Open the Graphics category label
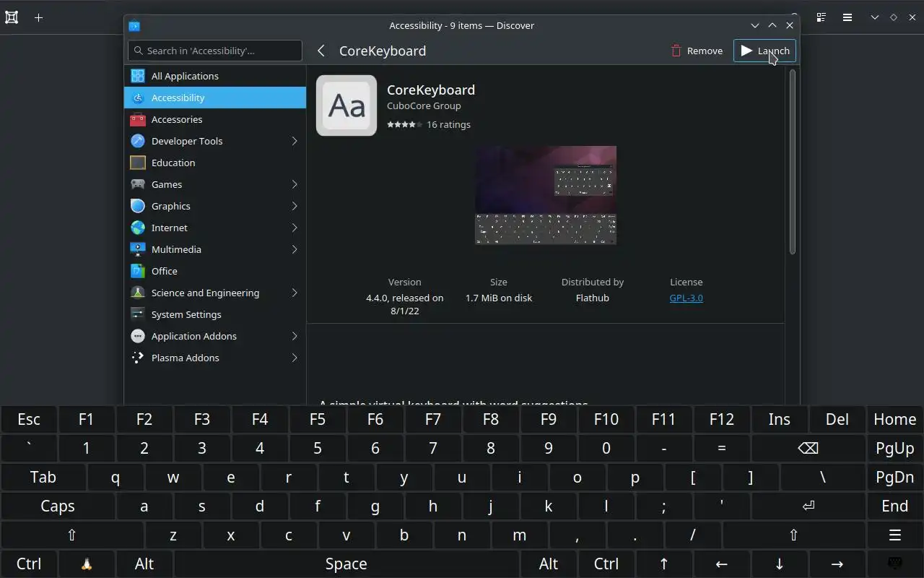Image resolution: width=924 pixels, height=578 pixels. 171,206
